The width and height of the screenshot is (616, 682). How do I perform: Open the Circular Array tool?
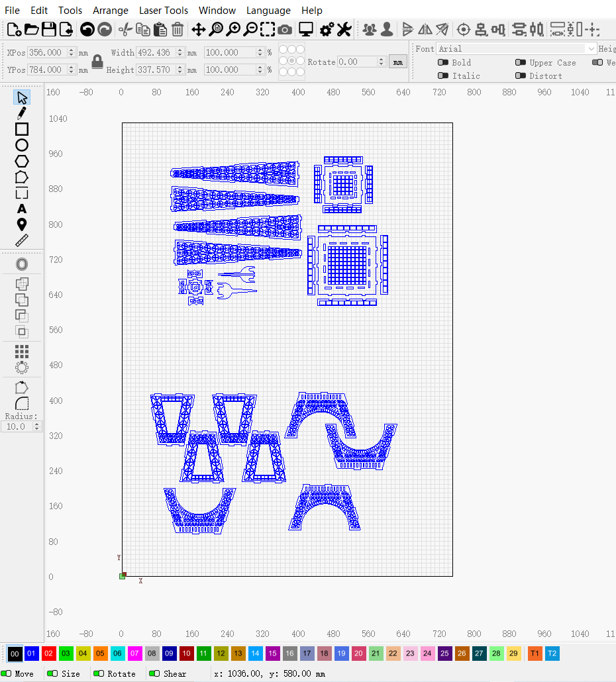pyautogui.click(x=22, y=367)
